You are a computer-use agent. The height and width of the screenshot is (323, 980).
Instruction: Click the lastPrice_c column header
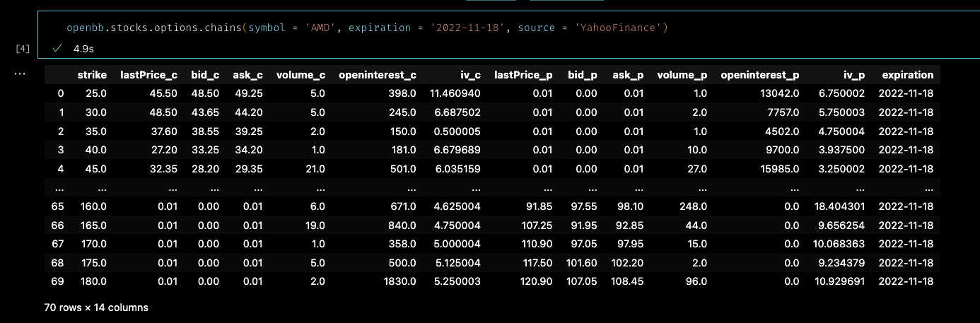(148, 74)
